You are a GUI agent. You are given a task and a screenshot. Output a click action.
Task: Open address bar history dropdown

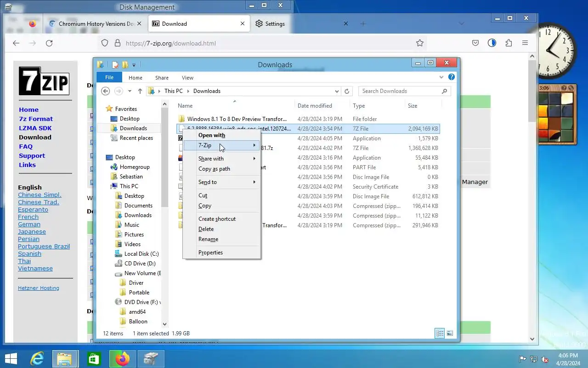click(x=337, y=91)
